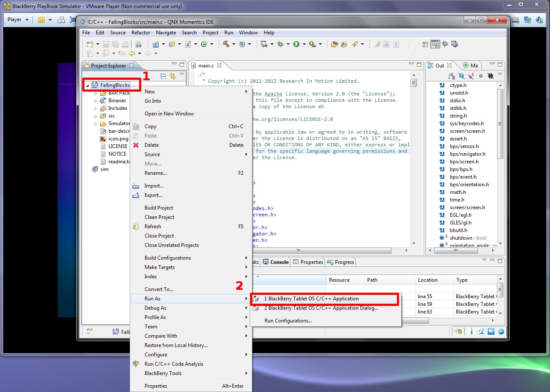
Task: Close the main.c editor tab
Action: 219,66
